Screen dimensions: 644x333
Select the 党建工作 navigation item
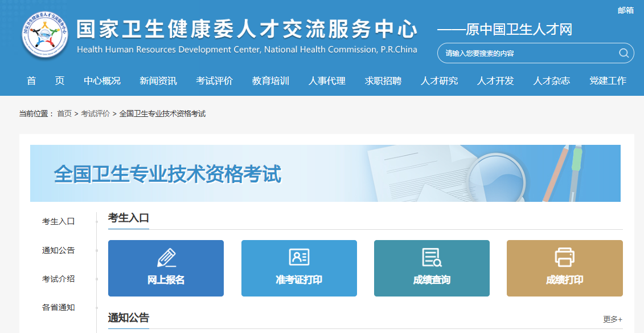pos(608,81)
